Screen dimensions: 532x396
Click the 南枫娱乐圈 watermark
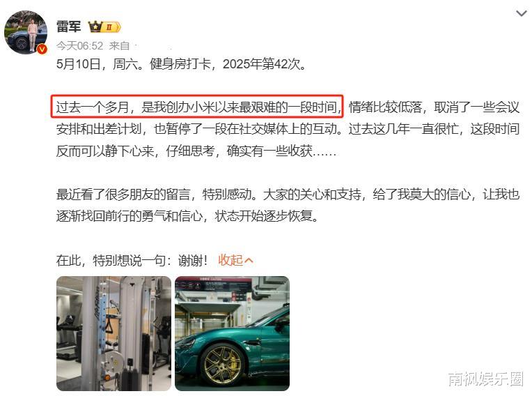[486, 379]
